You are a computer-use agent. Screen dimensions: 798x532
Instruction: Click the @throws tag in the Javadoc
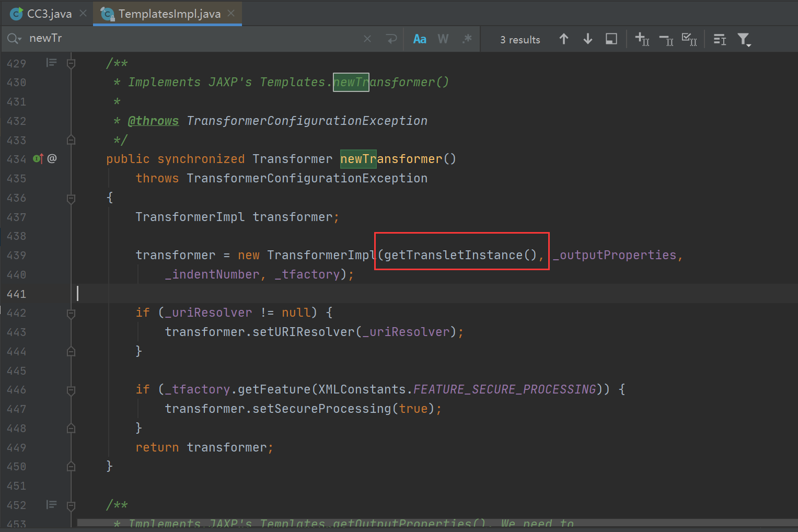click(x=153, y=121)
